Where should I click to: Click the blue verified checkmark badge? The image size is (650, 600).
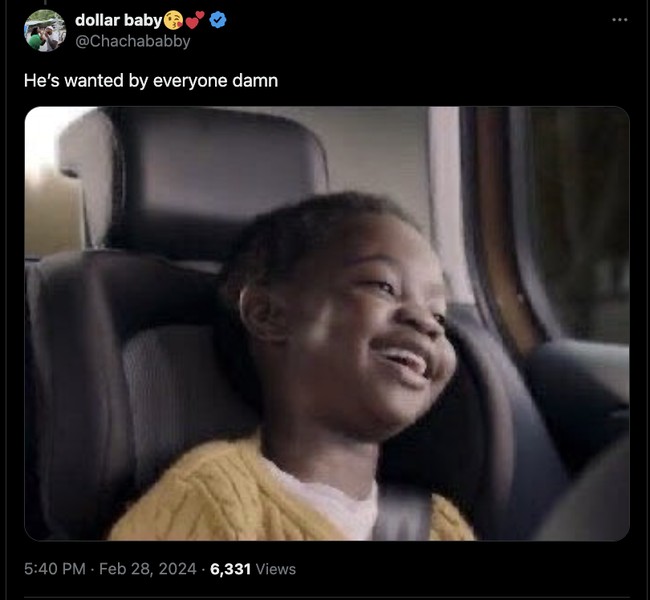click(x=217, y=21)
